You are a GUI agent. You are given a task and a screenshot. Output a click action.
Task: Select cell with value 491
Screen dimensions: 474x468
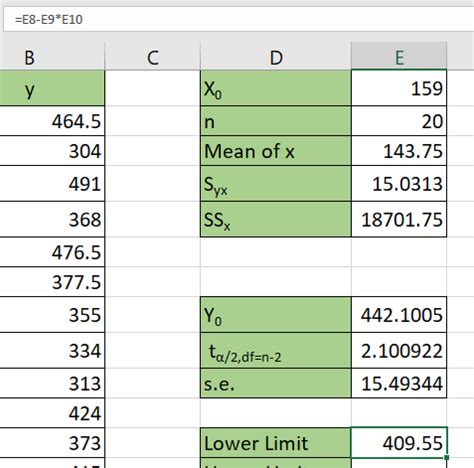pyautogui.click(x=52, y=183)
